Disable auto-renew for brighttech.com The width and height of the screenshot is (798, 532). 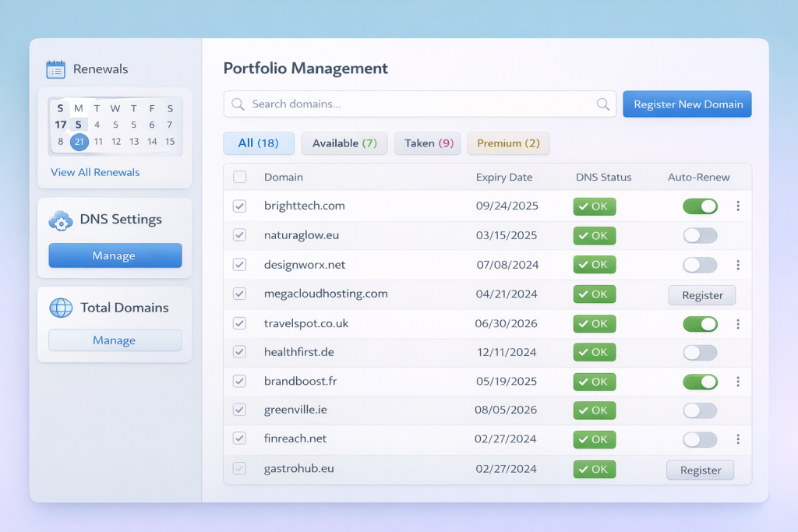pos(701,206)
